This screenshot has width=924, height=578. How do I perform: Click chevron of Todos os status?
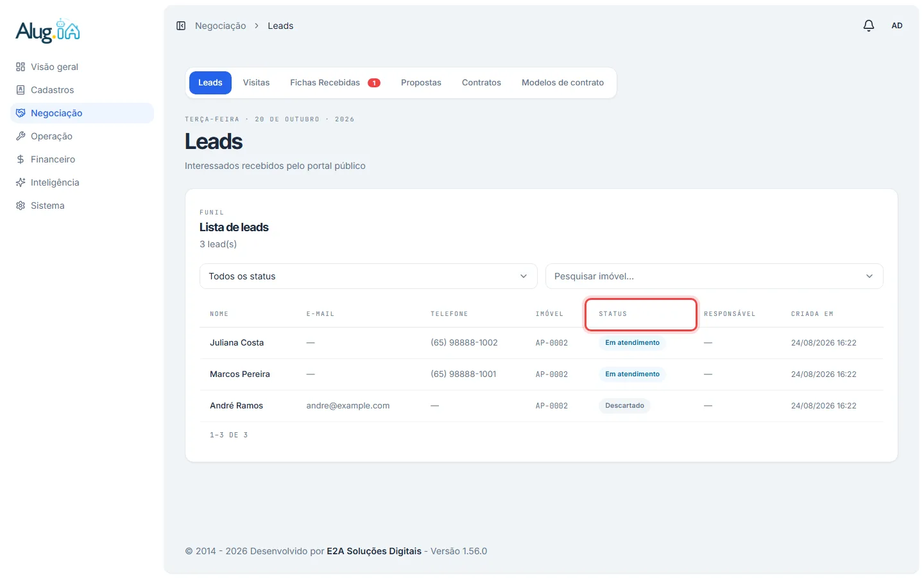[x=524, y=276]
